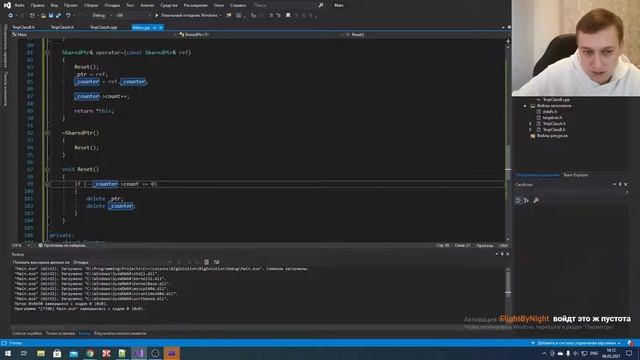
Task: Open the Файл menu
Action: click(x=20, y=5)
